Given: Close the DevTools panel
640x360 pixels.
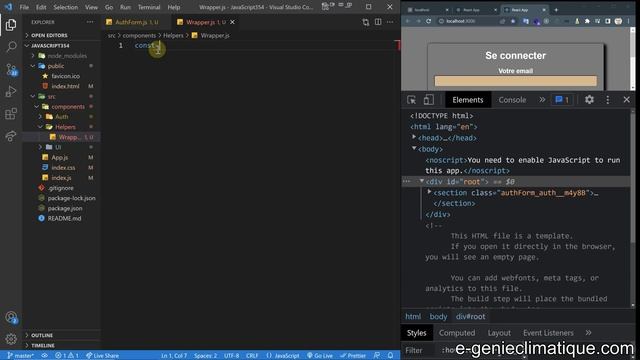Looking at the screenshot, I should [x=627, y=100].
